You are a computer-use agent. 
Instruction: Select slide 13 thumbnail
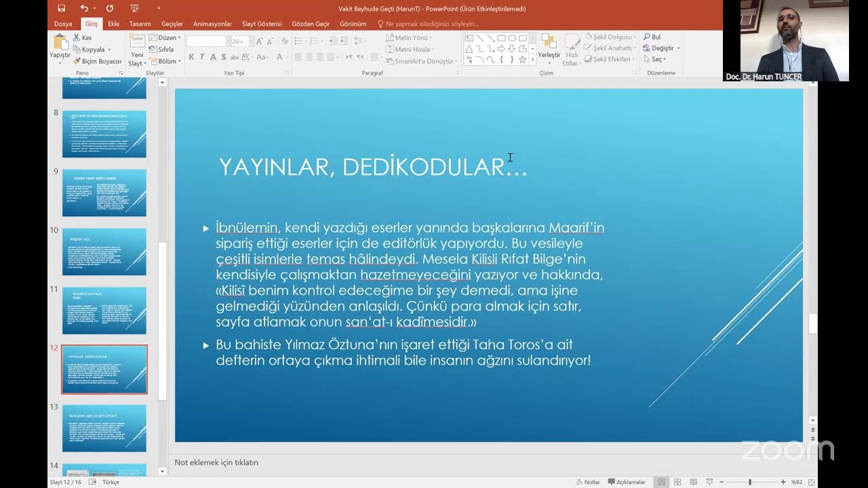pyautogui.click(x=104, y=428)
